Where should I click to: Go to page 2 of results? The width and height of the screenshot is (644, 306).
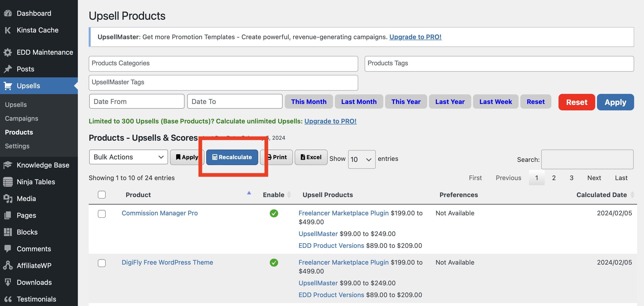[554, 178]
